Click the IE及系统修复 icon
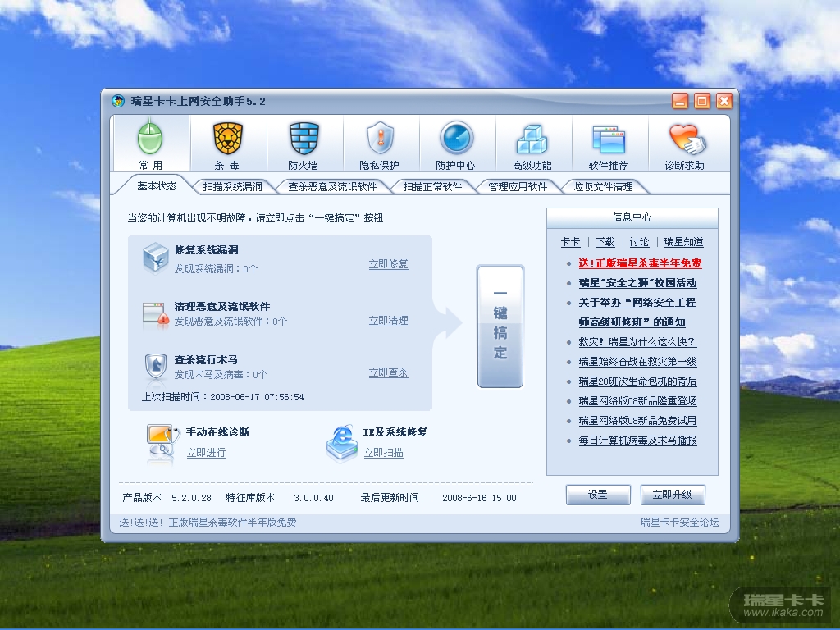Image resolution: width=840 pixels, height=630 pixels. [x=342, y=442]
